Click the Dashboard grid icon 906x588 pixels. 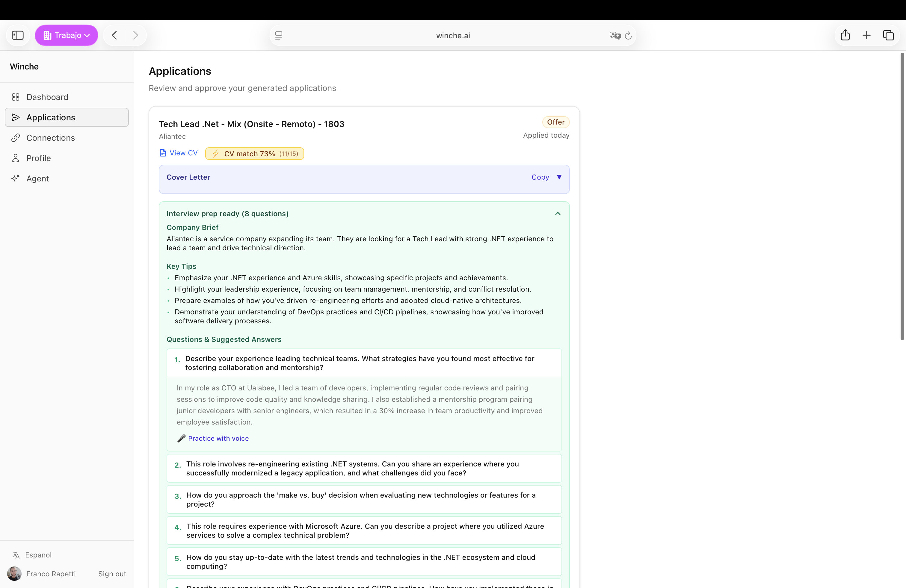click(x=16, y=97)
